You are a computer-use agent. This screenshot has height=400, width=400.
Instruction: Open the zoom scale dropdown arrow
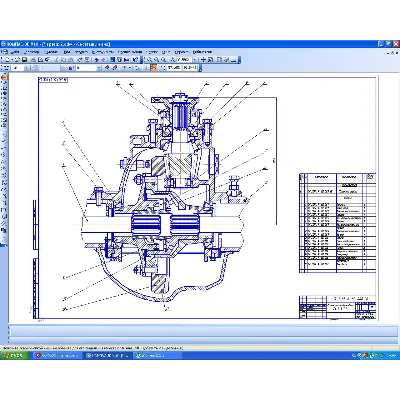click(195, 60)
